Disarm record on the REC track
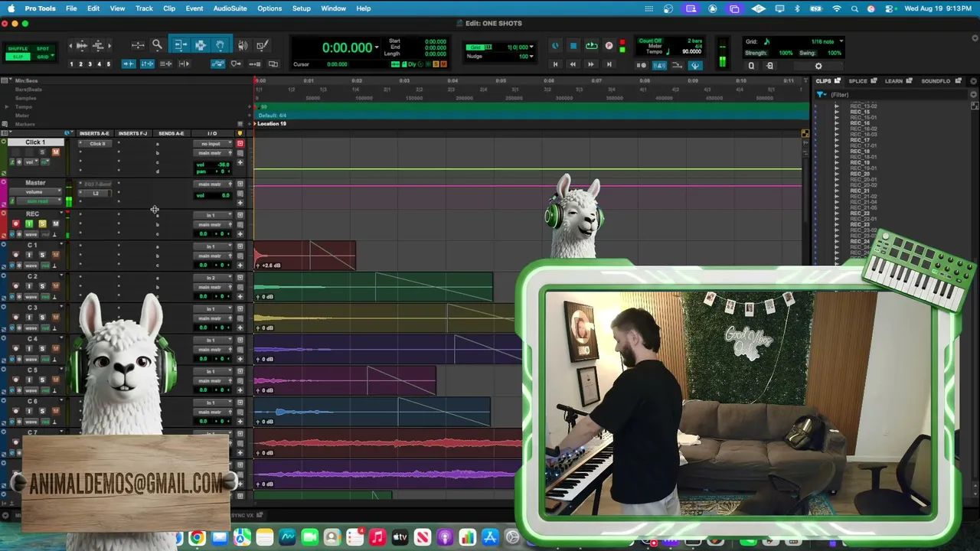 (x=16, y=224)
